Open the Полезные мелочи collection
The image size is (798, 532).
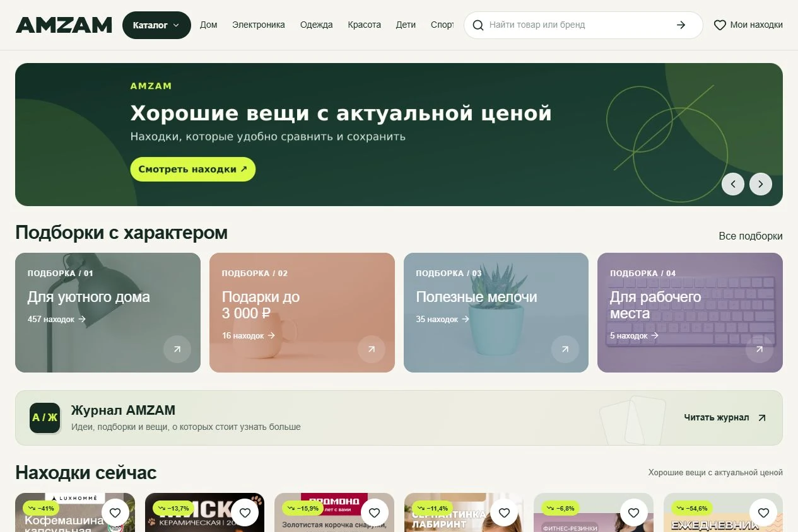[x=496, y=313]
